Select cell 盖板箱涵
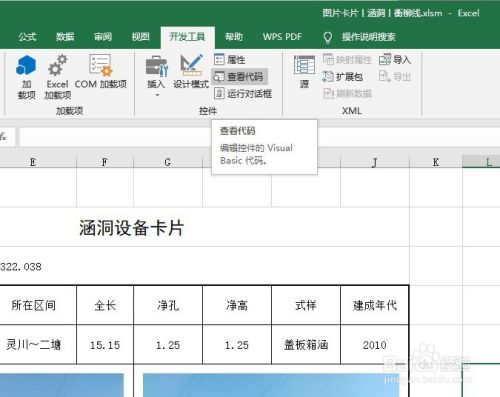The width and height of the screenshot is (500, 397). pyautogui.click(x=306, y=345)
